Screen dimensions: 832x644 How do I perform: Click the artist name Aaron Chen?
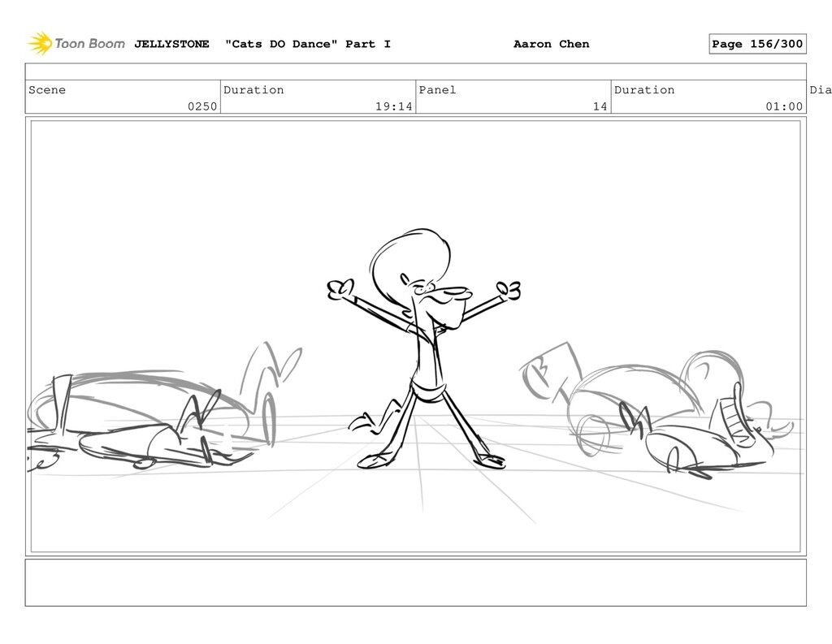pos(552,44)
